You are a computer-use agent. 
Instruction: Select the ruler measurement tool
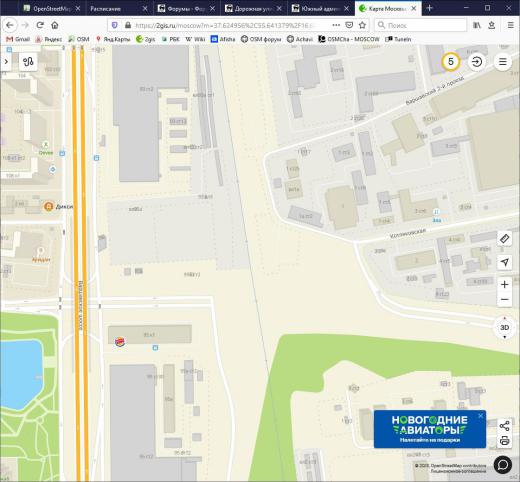click(505, 238)
